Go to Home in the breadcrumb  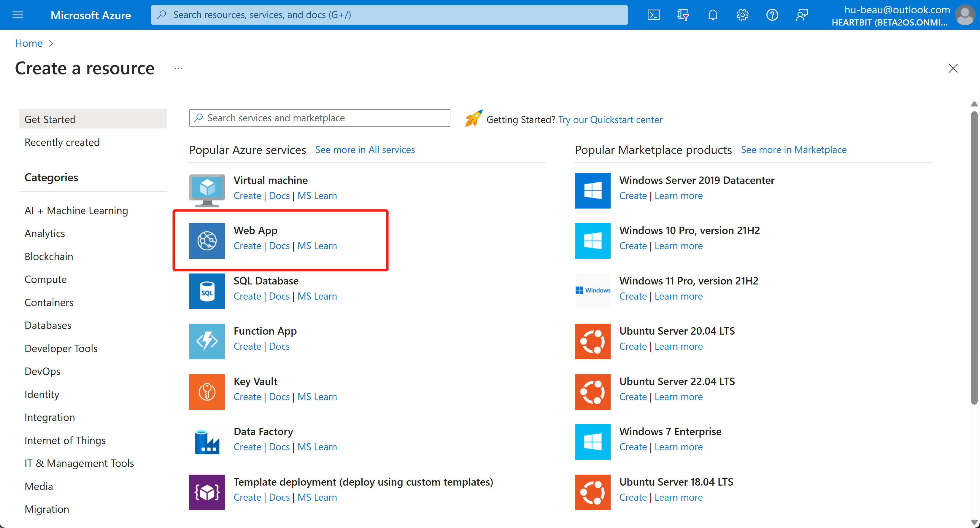(x=28, y=43)
